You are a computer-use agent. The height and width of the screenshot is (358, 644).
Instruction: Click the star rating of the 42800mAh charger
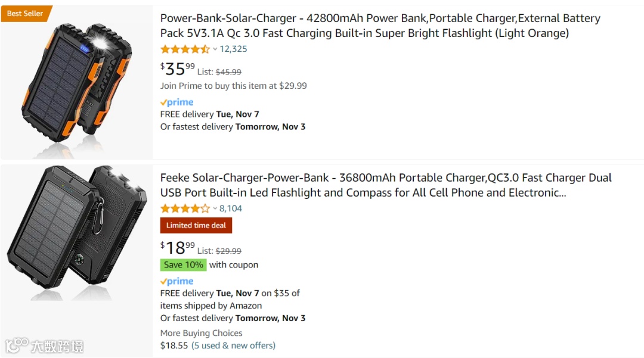click(185, 49)
